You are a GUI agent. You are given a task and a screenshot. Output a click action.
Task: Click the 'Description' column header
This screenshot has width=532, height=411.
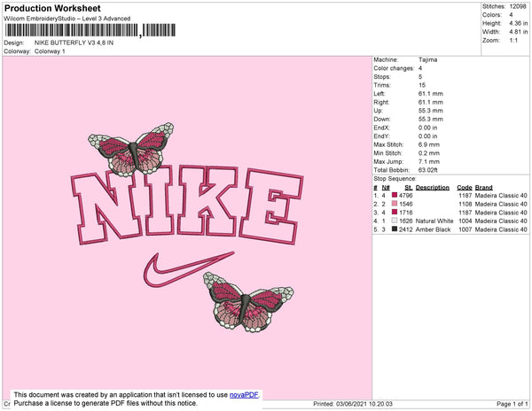click(433, 188)
